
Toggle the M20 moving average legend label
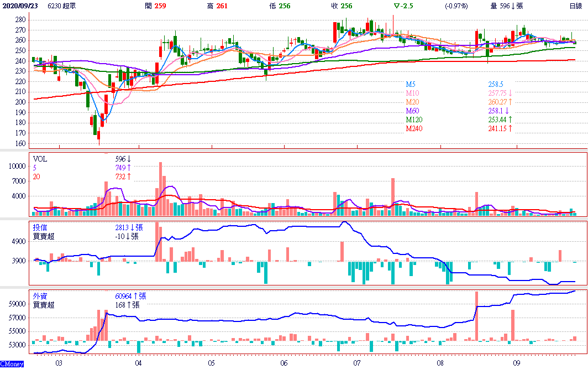point(412,102)
